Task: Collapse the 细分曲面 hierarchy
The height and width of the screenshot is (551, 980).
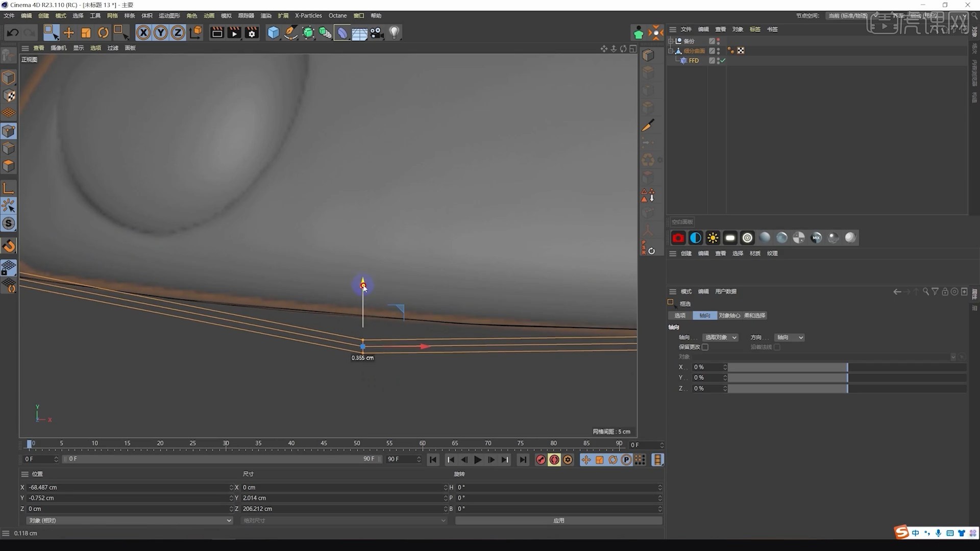Action: [x=672, y=51]
